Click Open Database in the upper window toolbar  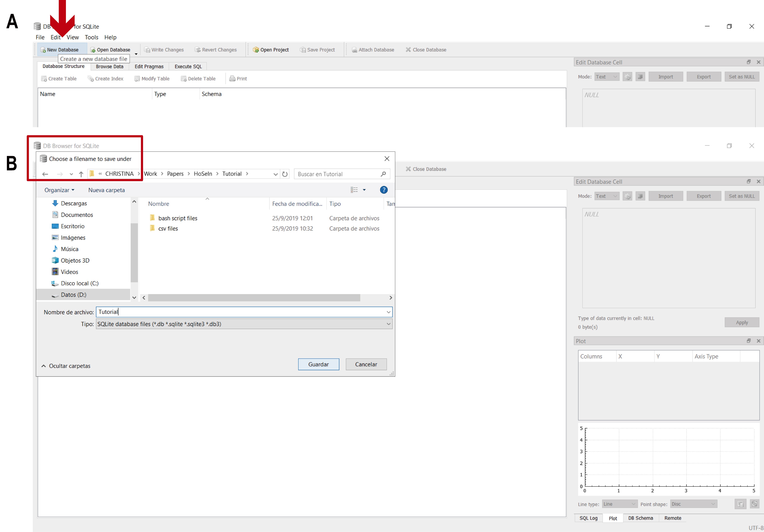[x=110, y=50]
